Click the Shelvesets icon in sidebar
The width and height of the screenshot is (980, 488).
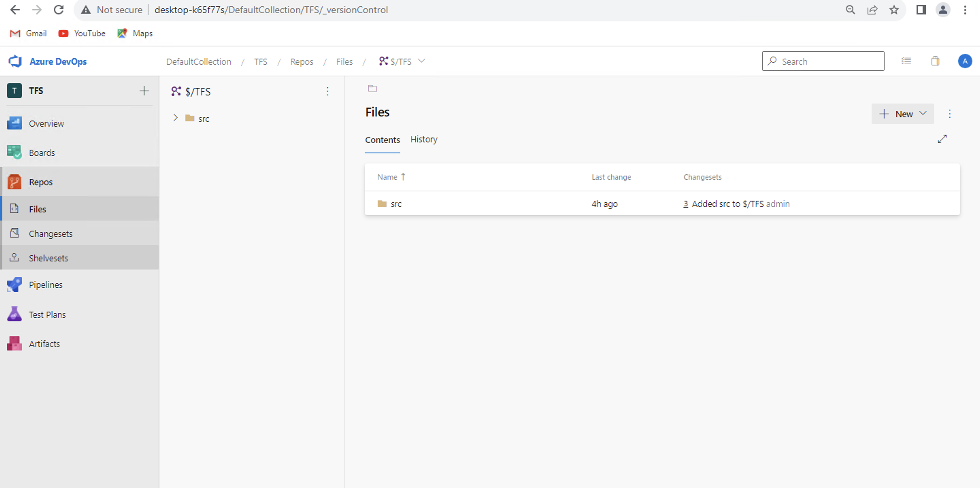14,258
